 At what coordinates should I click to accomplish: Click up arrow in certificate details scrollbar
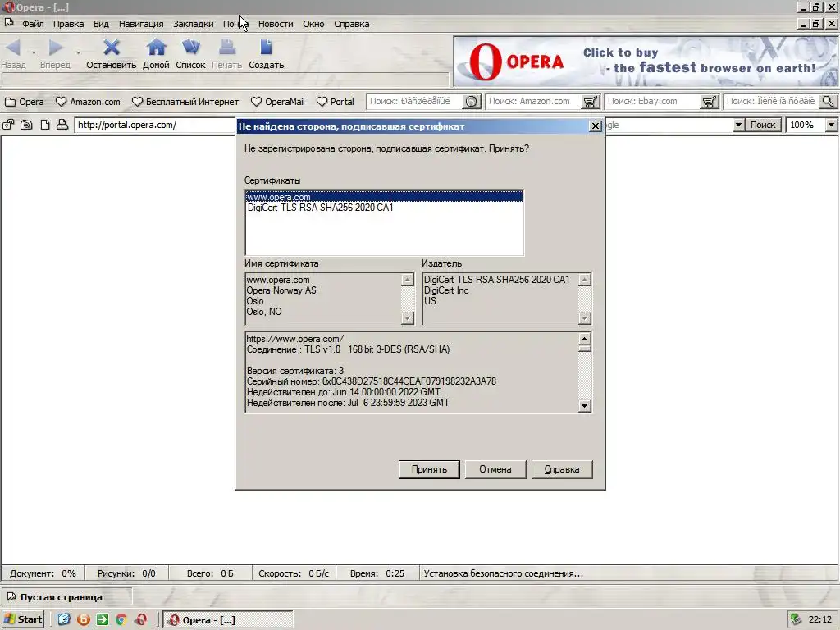coord(584,339)
